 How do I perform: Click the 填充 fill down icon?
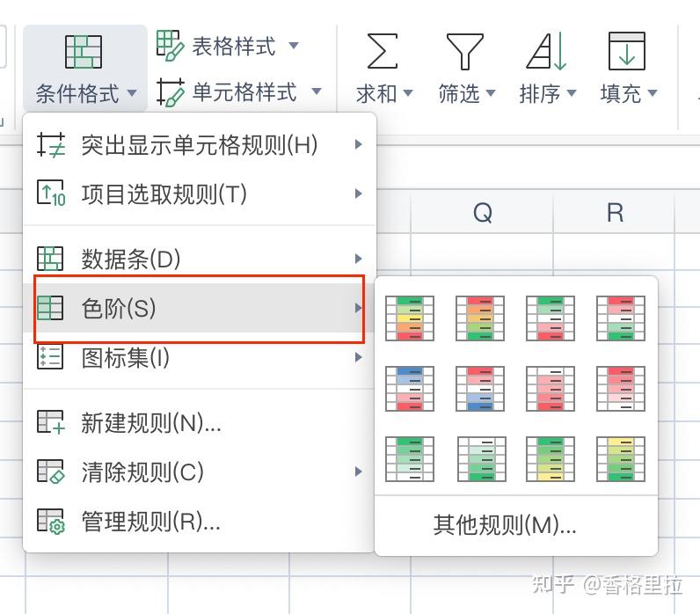tap(627, 51)
